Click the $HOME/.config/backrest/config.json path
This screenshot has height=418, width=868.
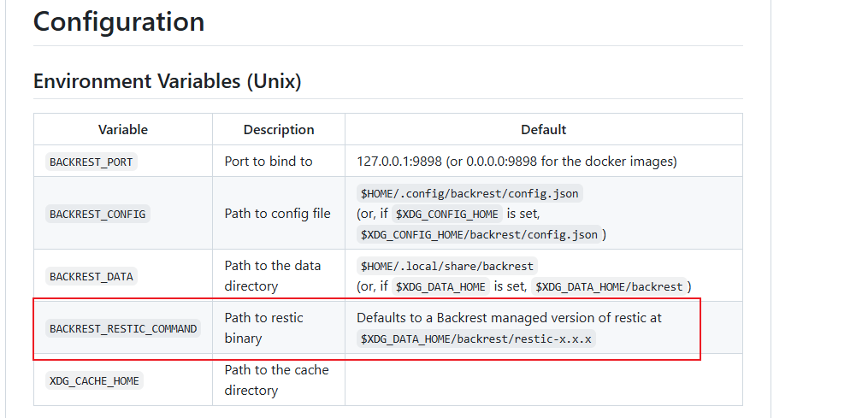click(469, 193)
